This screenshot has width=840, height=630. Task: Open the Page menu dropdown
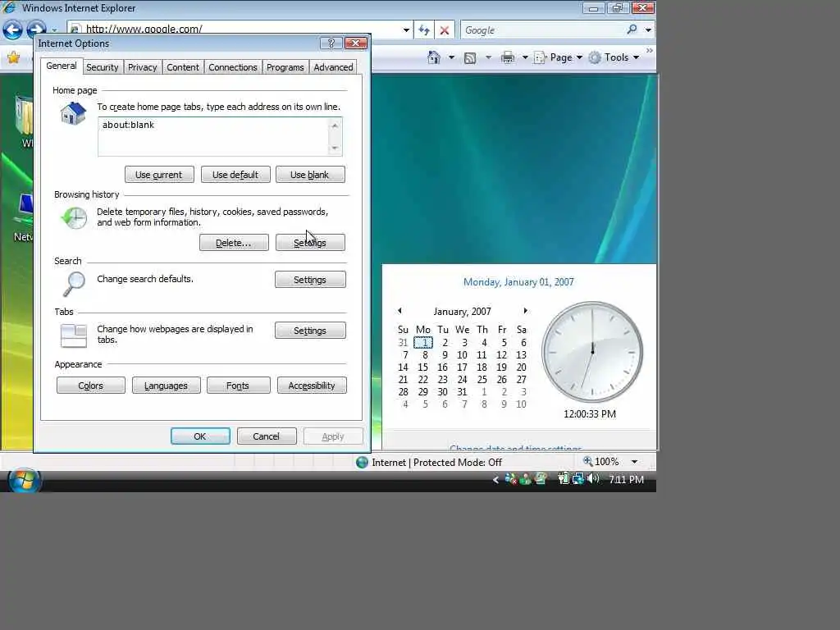[x=558, y=57]
